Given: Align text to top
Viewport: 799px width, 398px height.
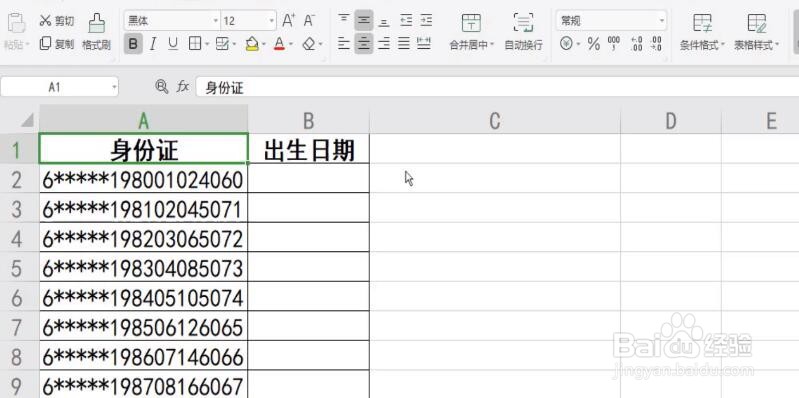Looking at the screenshot, I should (x=344, y=20).
